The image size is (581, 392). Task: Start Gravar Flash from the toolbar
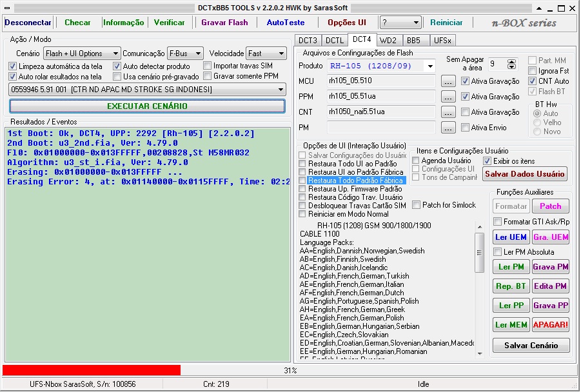(224, 23)
